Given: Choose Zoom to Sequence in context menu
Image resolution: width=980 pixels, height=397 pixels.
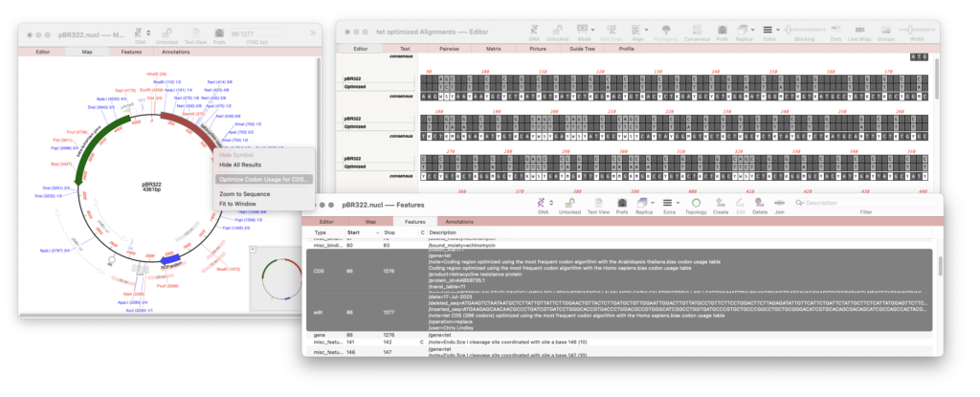Looking at the screenshot, I should (244, 194).
